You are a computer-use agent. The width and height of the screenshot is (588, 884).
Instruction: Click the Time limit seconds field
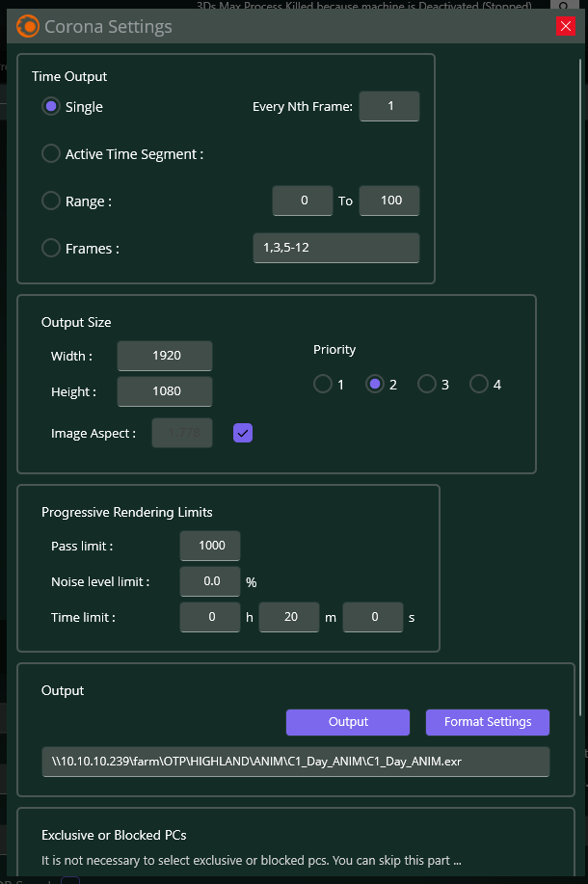click(x=373, y=617)
